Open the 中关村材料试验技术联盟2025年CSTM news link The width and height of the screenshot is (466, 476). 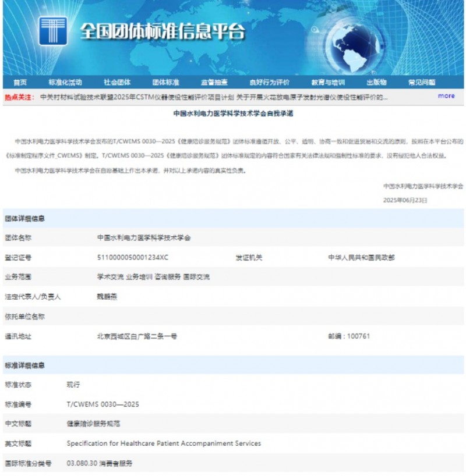[137, 97]
